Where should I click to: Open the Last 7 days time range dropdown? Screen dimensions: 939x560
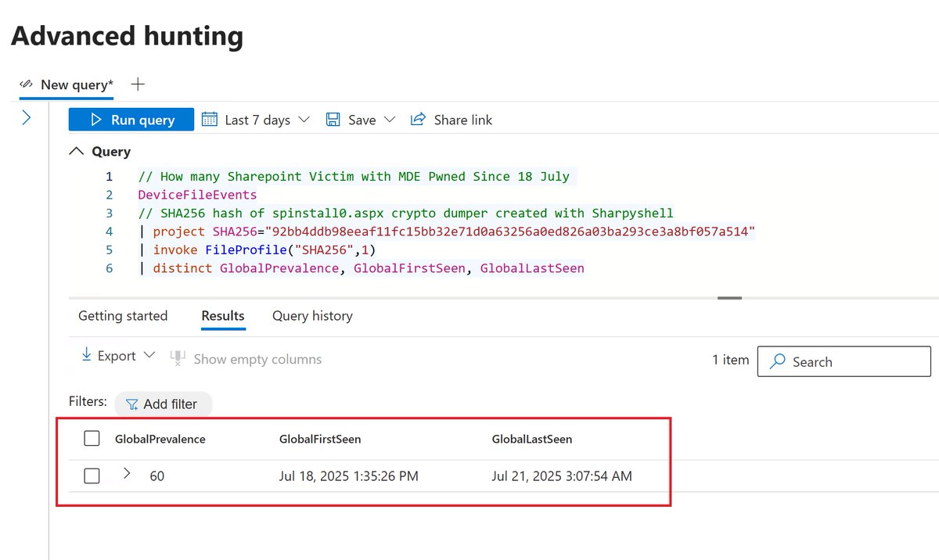[256, 120]
